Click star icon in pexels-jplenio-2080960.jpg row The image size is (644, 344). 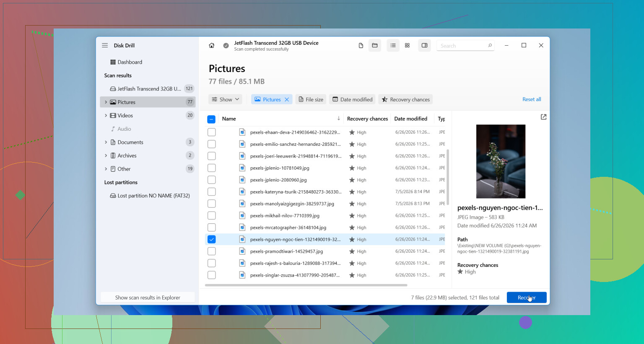[x=352, y=180]
